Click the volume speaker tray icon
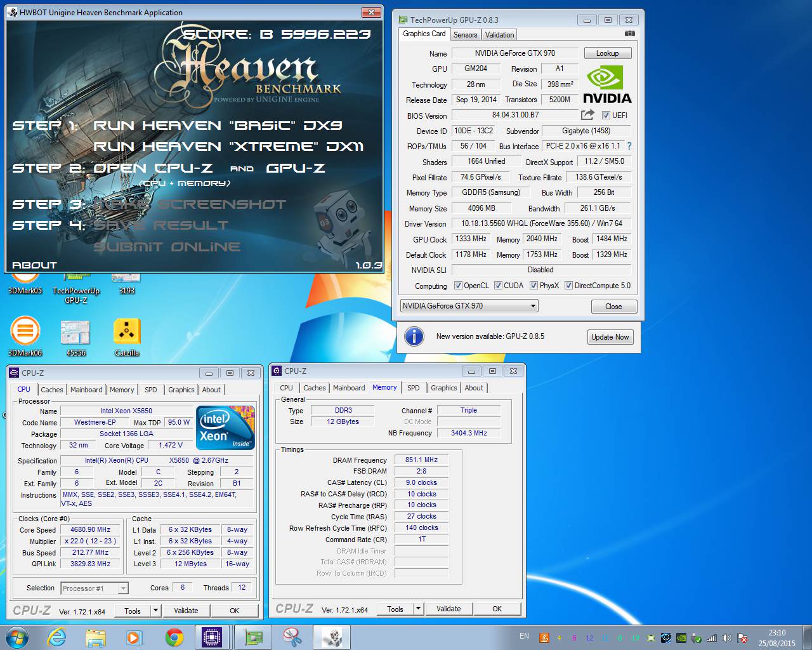 point(727,638)
